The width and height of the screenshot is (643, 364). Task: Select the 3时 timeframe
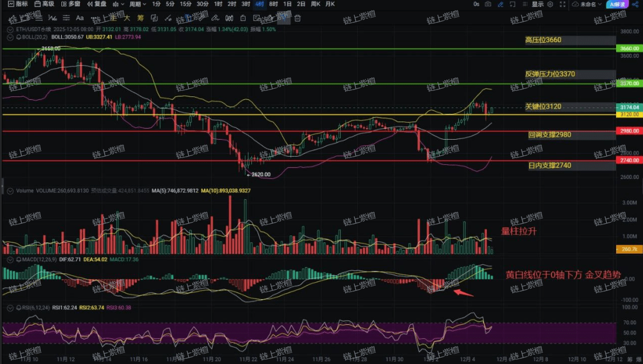[246, 4]
